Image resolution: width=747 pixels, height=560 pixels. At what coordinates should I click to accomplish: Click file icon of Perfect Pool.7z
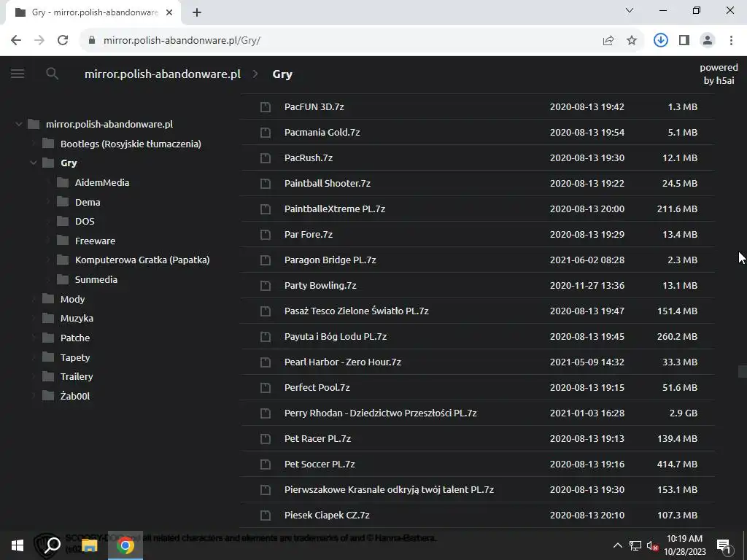pos(266,388)
